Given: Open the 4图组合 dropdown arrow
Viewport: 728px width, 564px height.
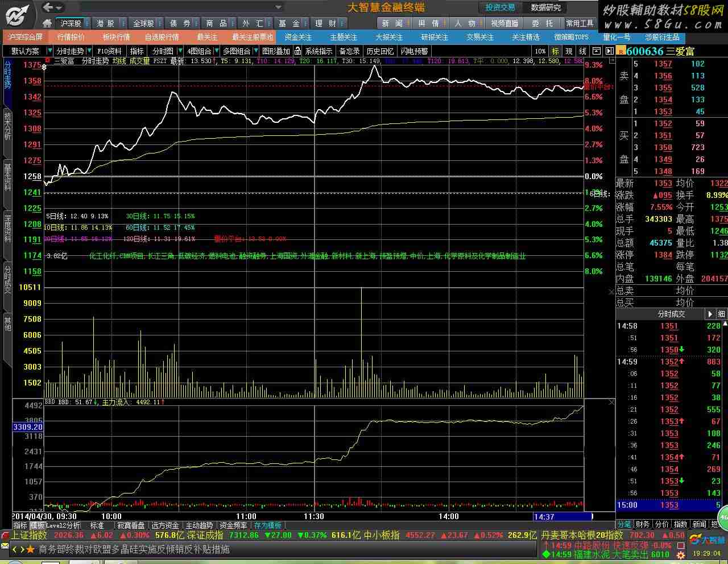Looking at the screenshot, I should pos(217,51).
